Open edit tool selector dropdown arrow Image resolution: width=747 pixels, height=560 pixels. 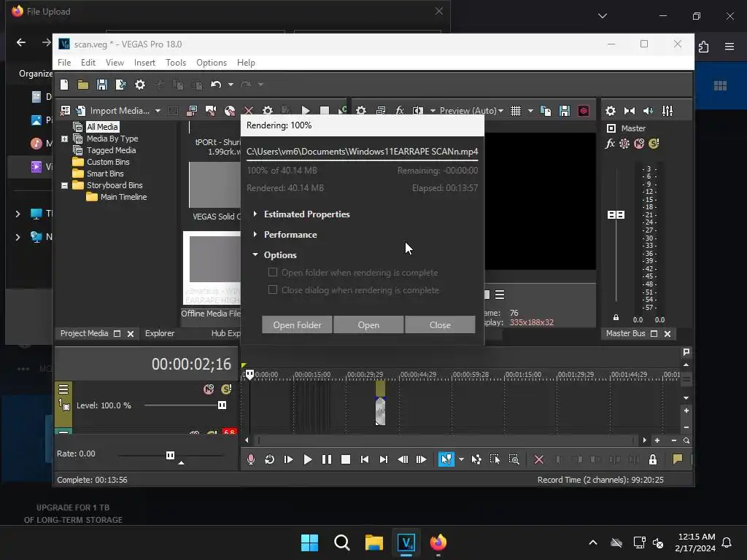461,459
